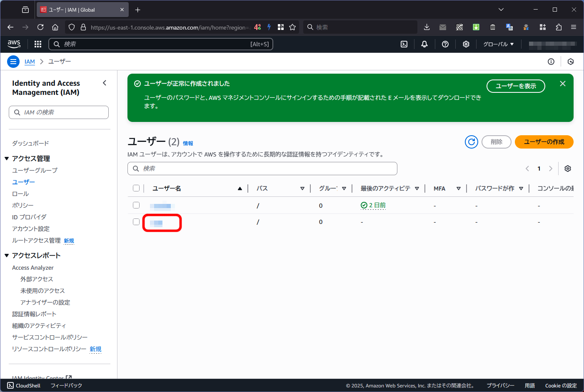Collapse アクセスレポート section

(x=7, y=256)
